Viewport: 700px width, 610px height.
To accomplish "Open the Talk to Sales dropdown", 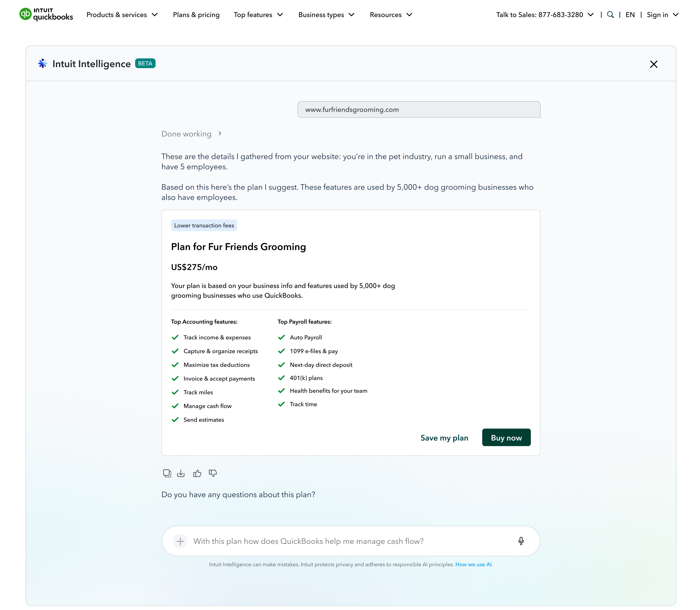I will tap(545, 15).
